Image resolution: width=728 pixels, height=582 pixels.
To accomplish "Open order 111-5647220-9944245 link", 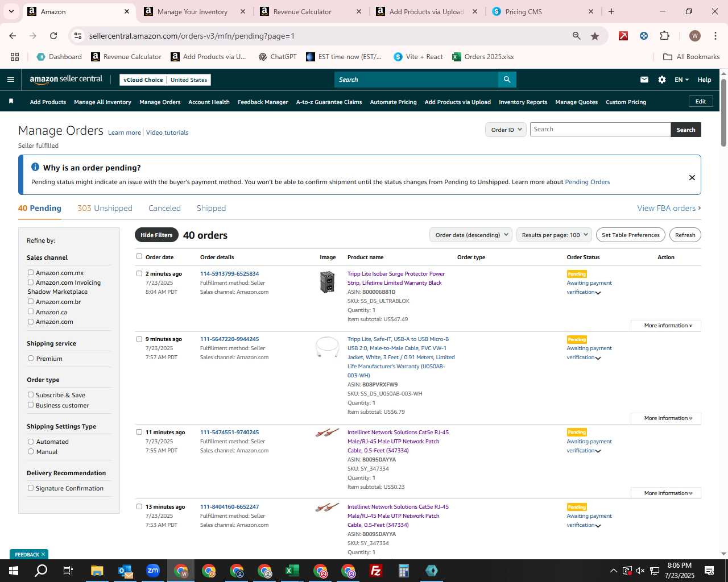I will pyautogui.click(x=229, y=339).
